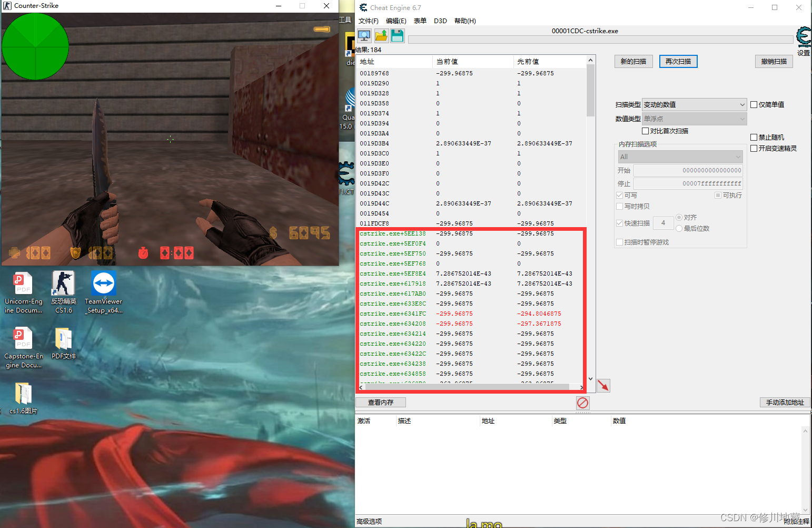Click the Cheat Engine title bar icon
This screenshot has height=528, width=812.
(x=363, y=7)
